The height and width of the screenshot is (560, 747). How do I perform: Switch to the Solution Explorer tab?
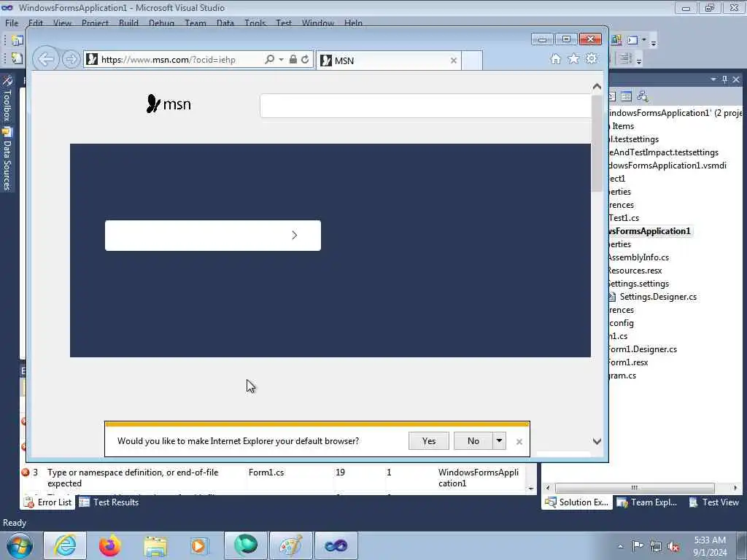pyautogui.click(x=577, y=502)
